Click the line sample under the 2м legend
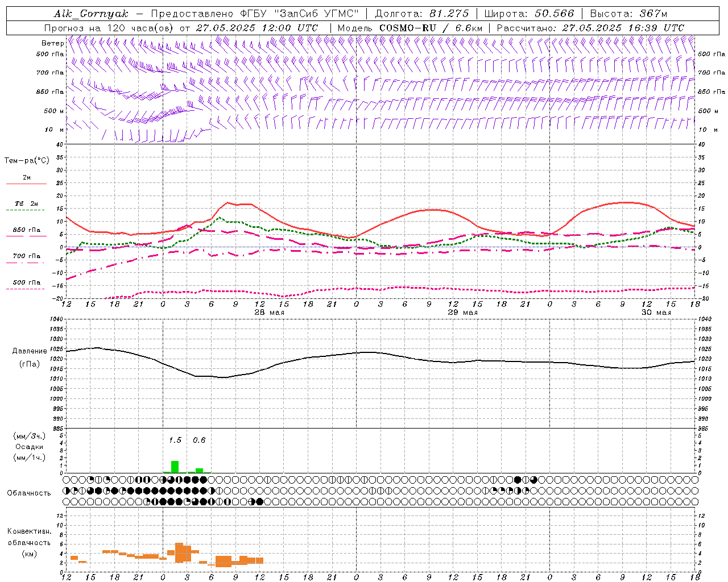The image size is (728, 582). click(x=26, y=184)
